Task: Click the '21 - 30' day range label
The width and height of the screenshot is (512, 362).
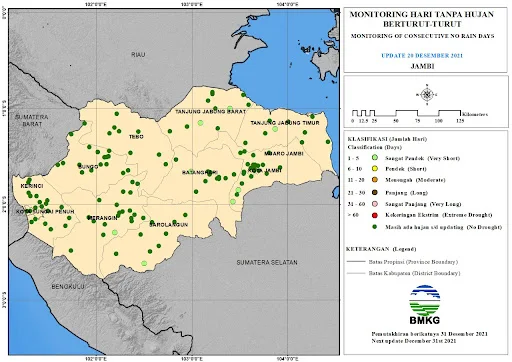Action: [x=356, y=193]
